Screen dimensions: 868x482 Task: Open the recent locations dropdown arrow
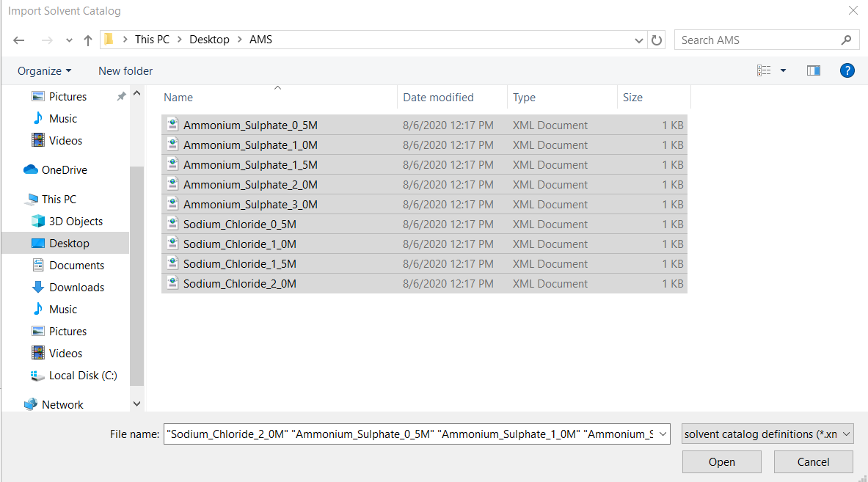click(x=69, y=40)
